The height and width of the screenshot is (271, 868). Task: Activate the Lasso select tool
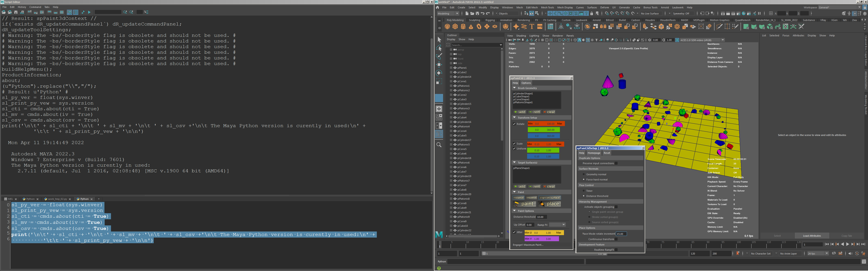[x=439, y=48]
